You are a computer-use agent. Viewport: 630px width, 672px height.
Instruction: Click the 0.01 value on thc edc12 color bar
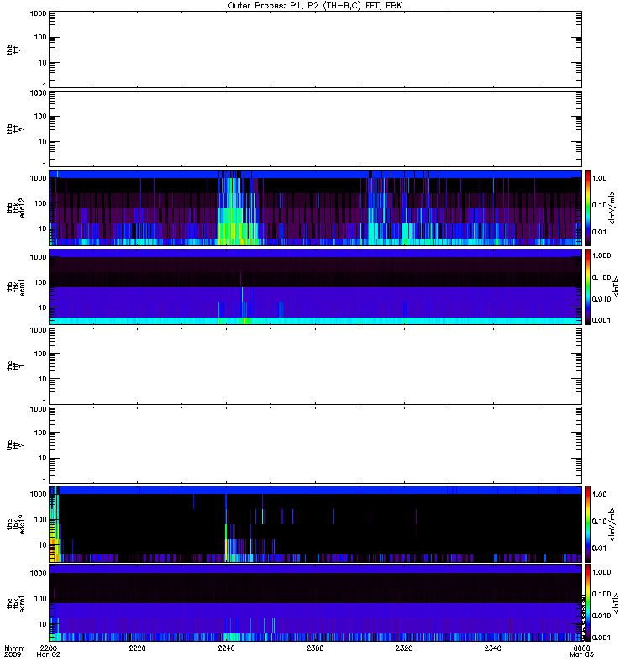coord(599,549)
